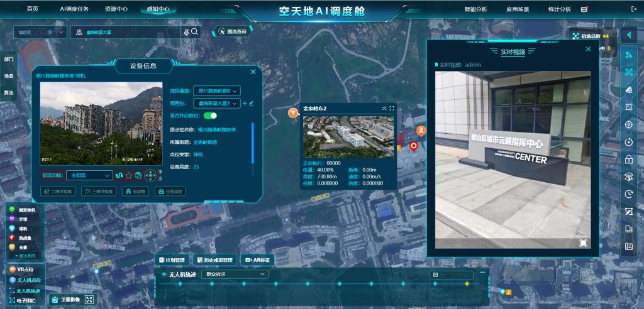Image resolution: width=644 pixels, height=309 pixels.
Task: Click the diagonal contrast-square icon in toolbar
Action: coord(628,211)
